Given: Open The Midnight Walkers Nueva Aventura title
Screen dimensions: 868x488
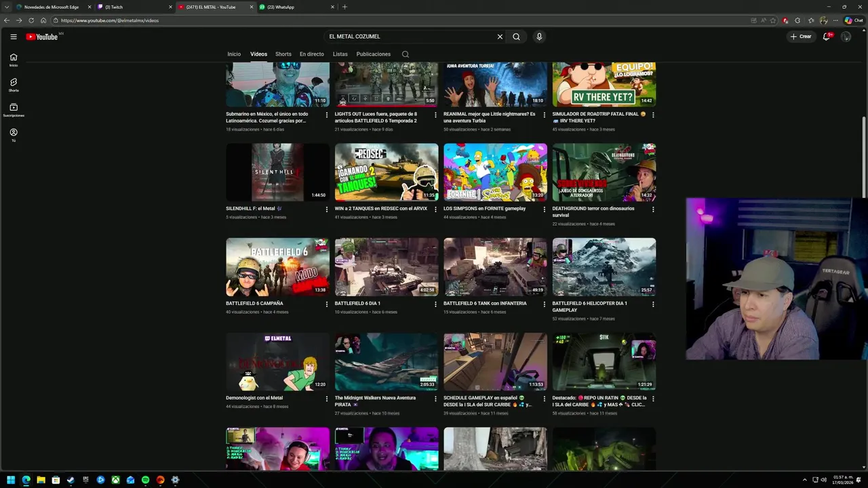Looking at the screenshot, I should [x=375, y=401].
